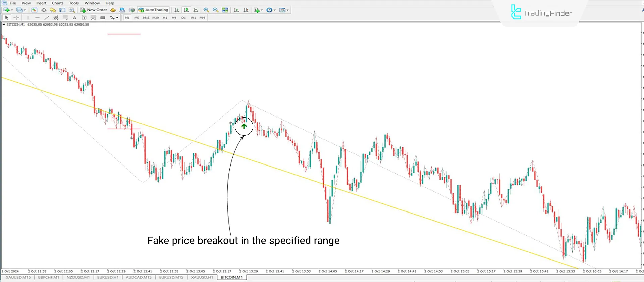Click the icon right of MetaEditor
The height and width of the screenshot is (282, 644).
tap(122, 10)
